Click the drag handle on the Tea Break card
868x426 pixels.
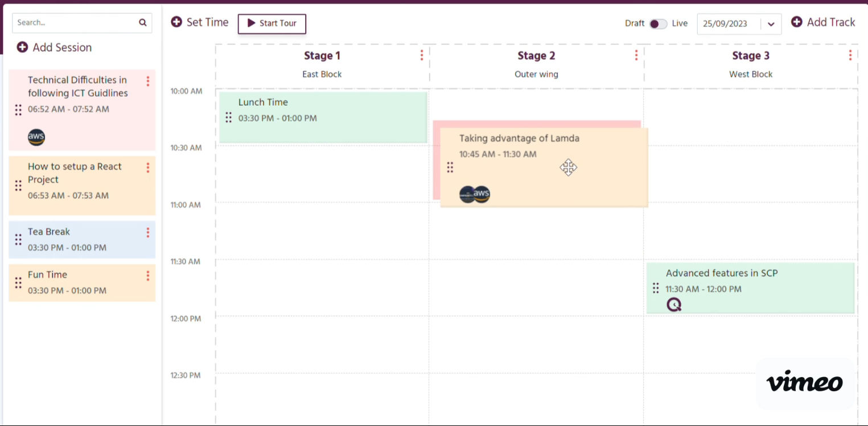(x=18, y=239)
